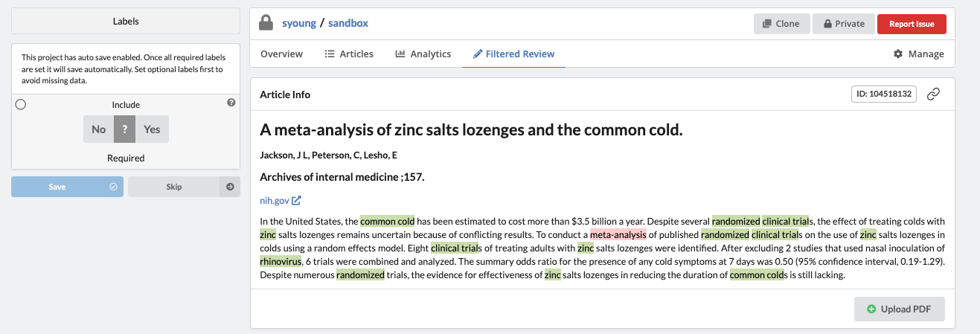Open the Articles tab
The image size is (980, 334).
[349, 54]
